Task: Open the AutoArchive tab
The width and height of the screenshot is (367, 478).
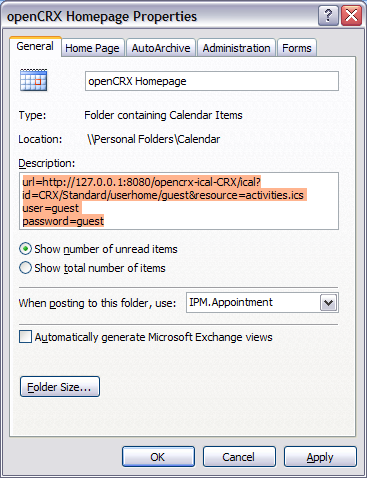Action: pos(161,48)
